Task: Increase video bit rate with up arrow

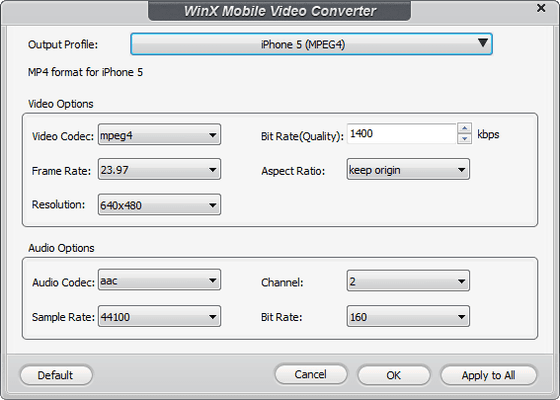Action: tap(464, 128)
